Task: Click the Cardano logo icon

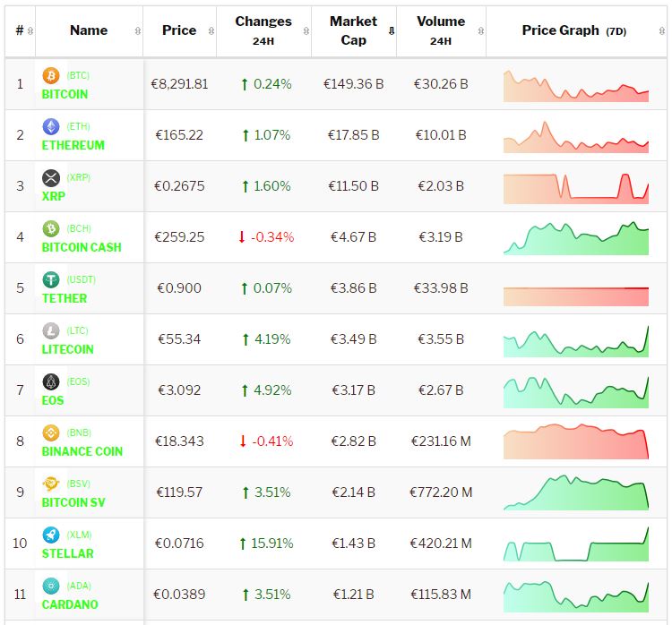Action: (51, 586)
